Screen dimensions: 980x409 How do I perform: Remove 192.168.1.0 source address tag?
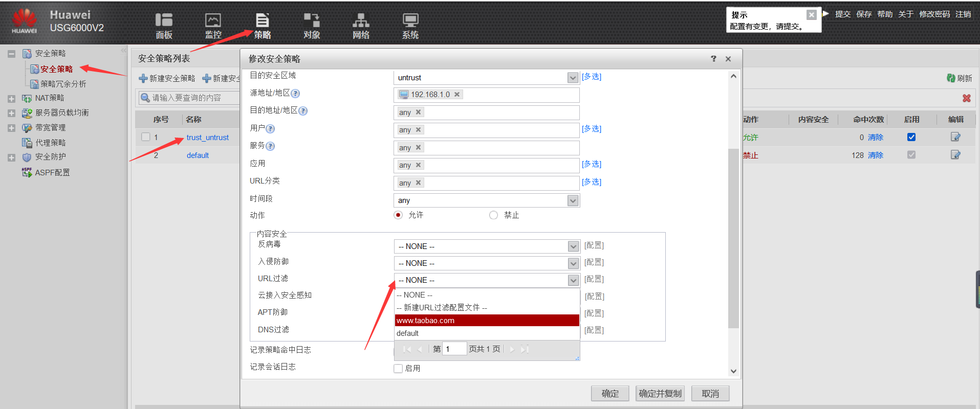[x=457, y=95]
